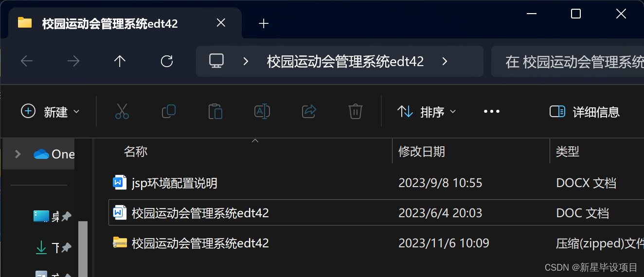Open the three-dots more options menu

point(492,112)
